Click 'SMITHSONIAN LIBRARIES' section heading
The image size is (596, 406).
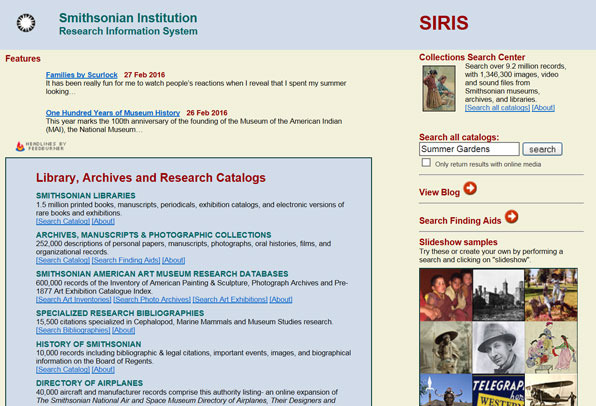pyautogui.click(x=86, y=195)
